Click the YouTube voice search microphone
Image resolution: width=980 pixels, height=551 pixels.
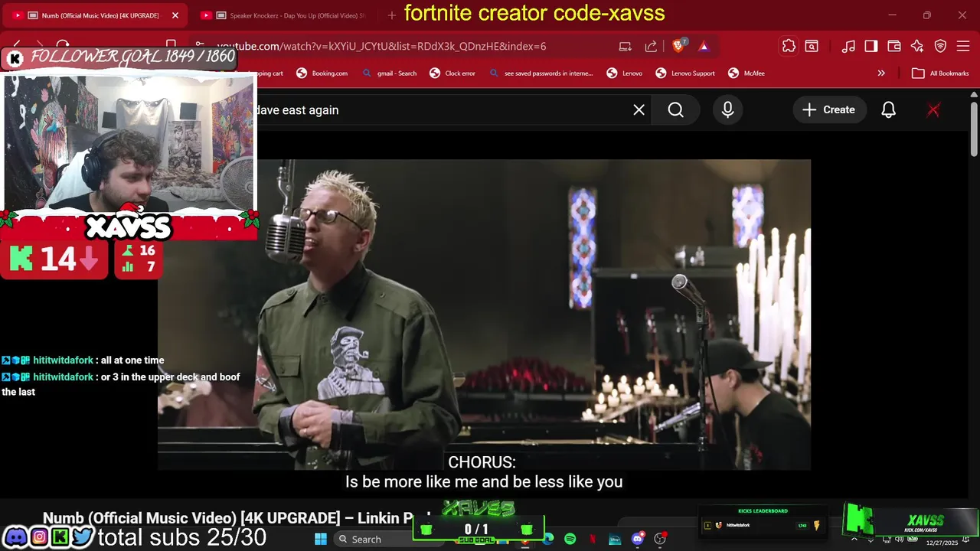click(727, 110)
